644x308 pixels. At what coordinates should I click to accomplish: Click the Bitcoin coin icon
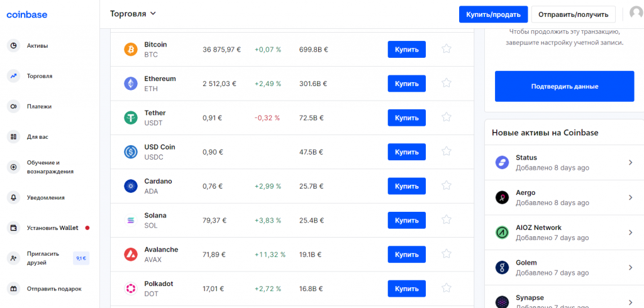click(131, 50)
